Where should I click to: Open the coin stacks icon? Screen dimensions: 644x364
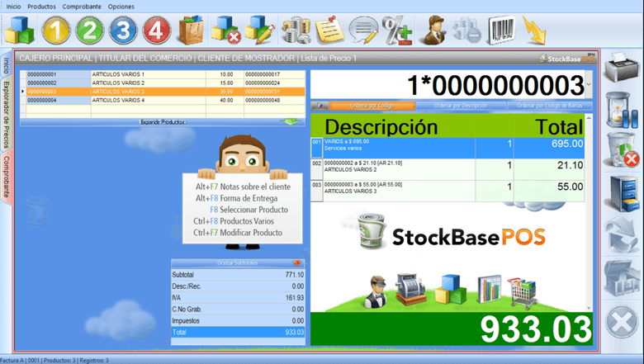tap(296, 30)
